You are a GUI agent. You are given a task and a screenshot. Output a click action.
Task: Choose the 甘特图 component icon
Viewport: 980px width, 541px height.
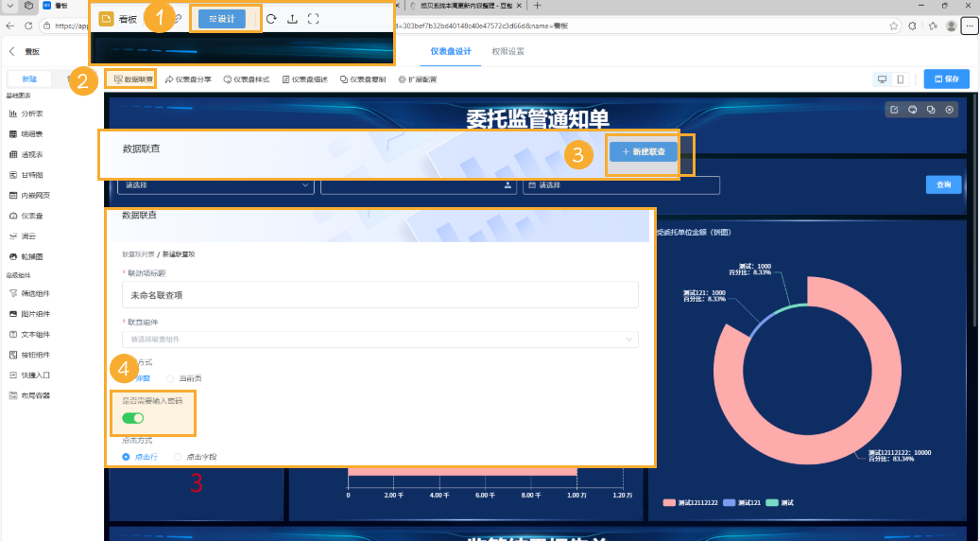(13, 175)
